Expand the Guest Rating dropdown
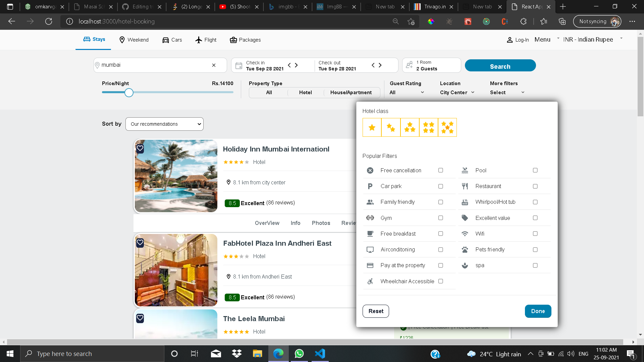The height and width of the screenshot is (362, 644). coord(407,93)
